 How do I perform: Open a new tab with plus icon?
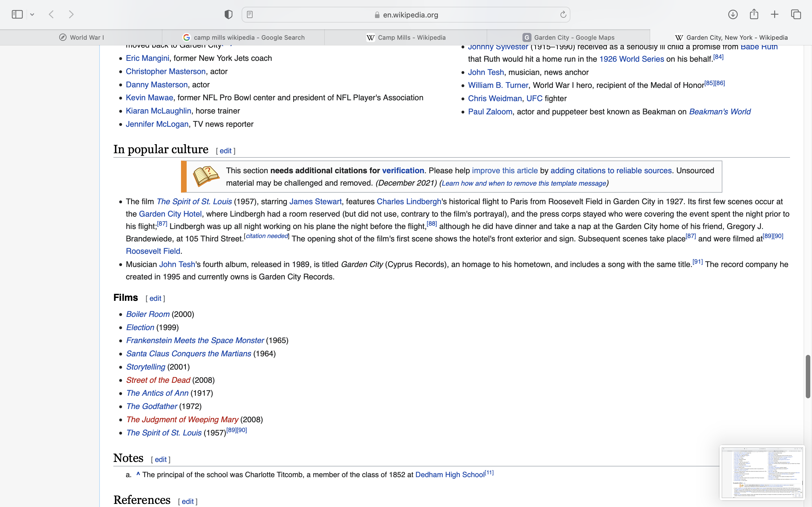775,14
